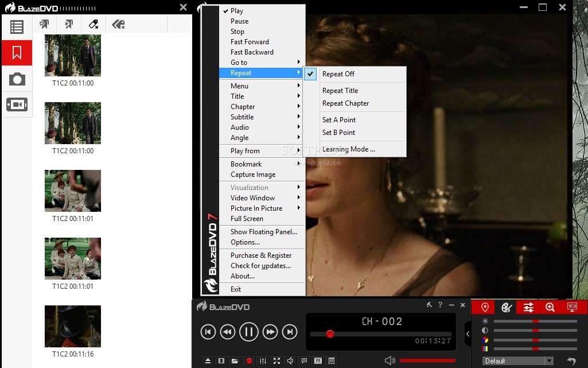Expand the Subtitle submenu

[x=262, y=117]
